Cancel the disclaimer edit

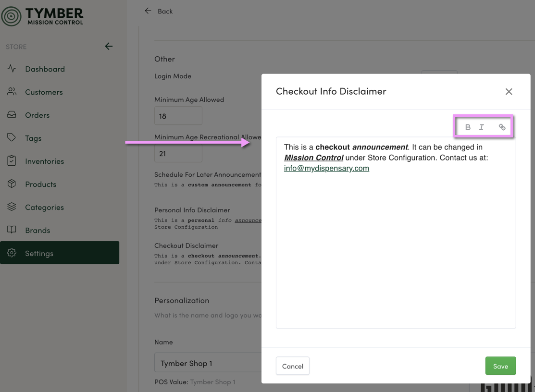(x=292, y=366)
